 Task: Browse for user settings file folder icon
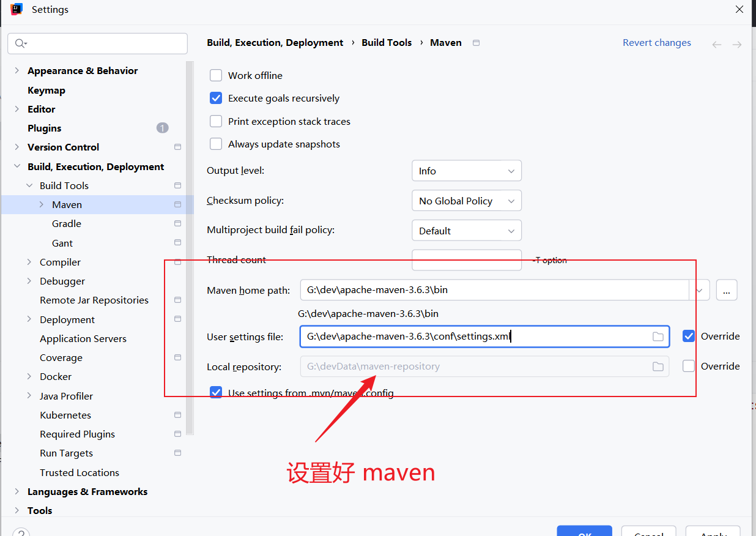coord(658,337)
